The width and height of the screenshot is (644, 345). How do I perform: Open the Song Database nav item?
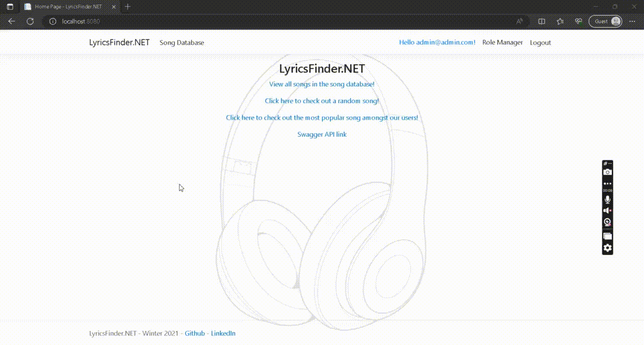coord(182,43)
